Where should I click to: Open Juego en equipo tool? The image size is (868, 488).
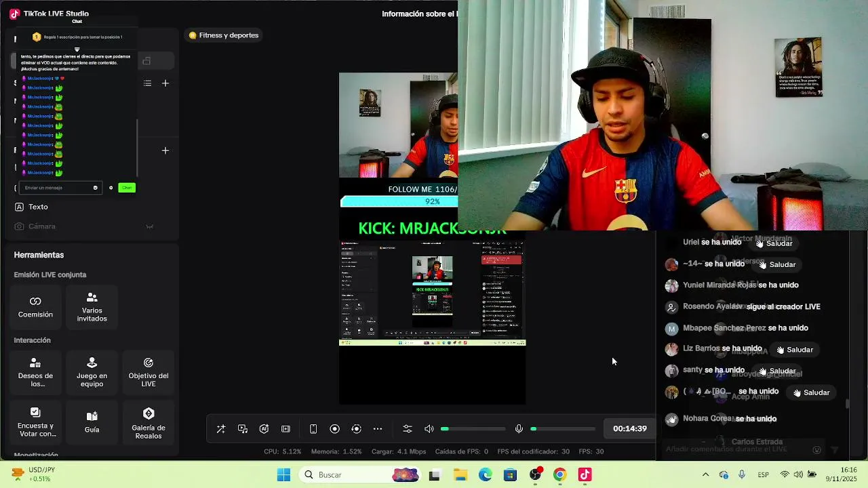[92, 372]
